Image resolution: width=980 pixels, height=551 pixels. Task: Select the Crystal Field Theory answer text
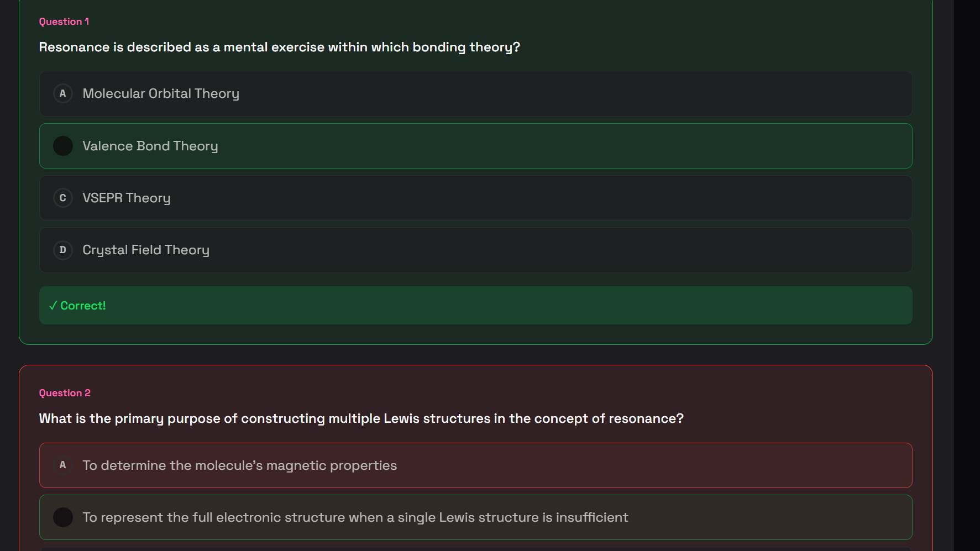click(146, 250)
